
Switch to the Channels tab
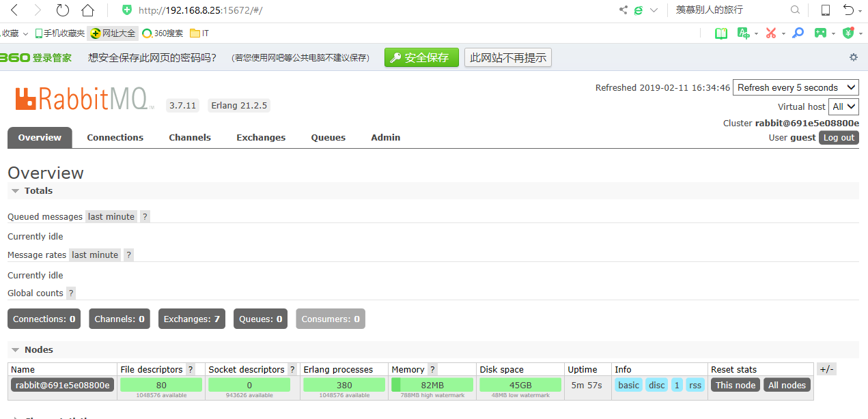[x=190, y=137]
